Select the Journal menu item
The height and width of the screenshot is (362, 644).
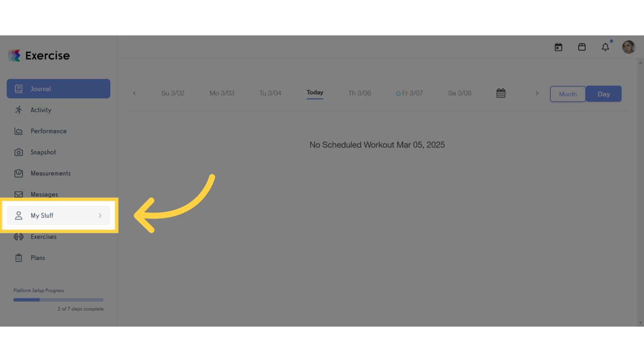tap(58, 89)
